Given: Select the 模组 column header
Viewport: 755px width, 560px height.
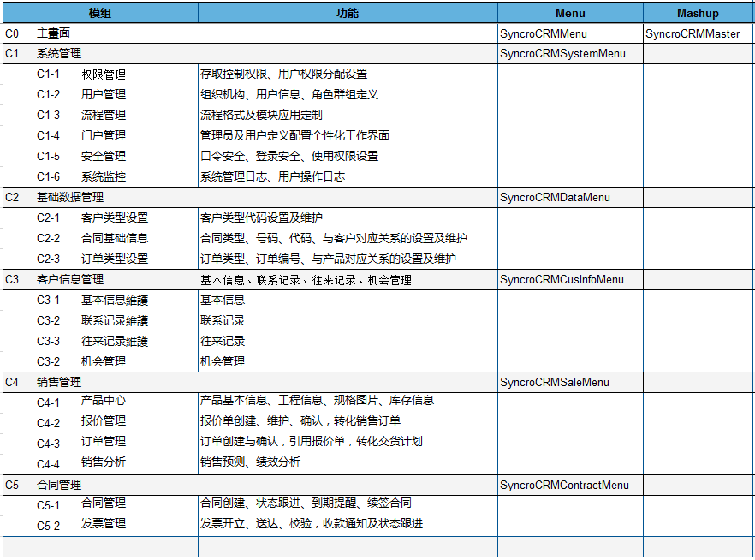Looking at the screenshot, I should 100,13.
